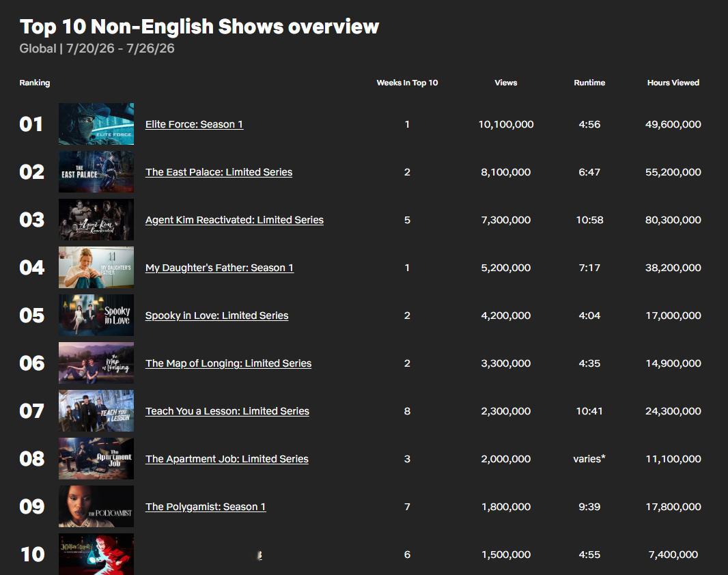Click hours viewed value 49,600,000
728x575 pixels.
click(x=673, y=124)
